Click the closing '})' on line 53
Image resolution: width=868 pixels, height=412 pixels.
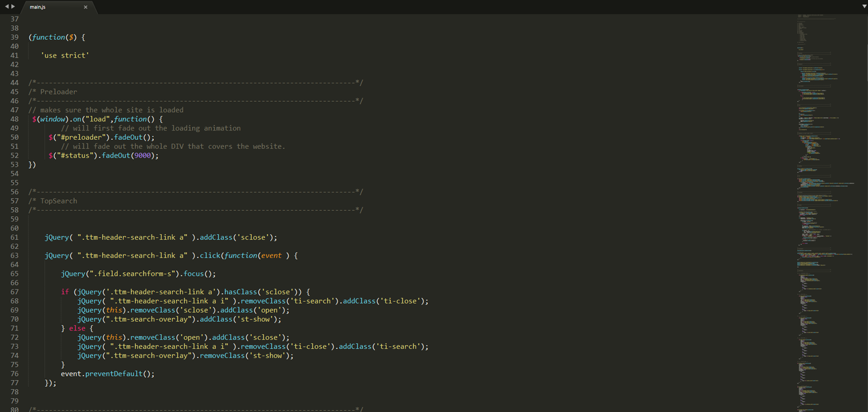point(33,165)
